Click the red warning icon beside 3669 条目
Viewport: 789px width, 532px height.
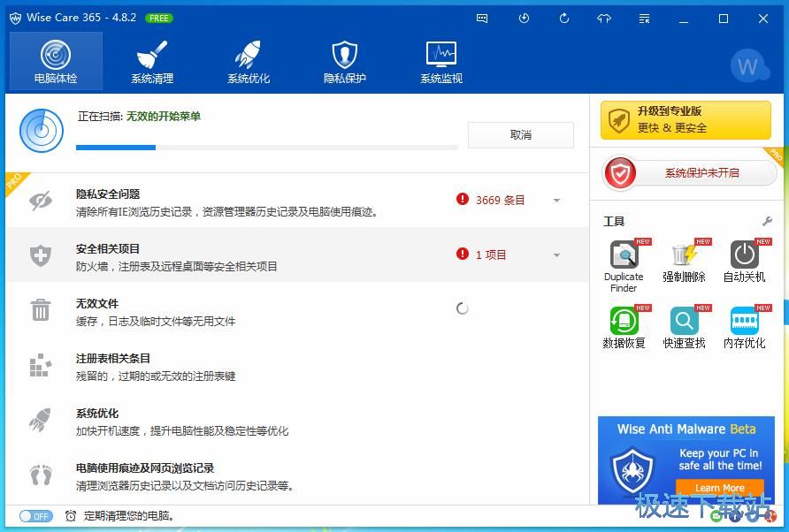pyautogui.click(x=463, y=199)
